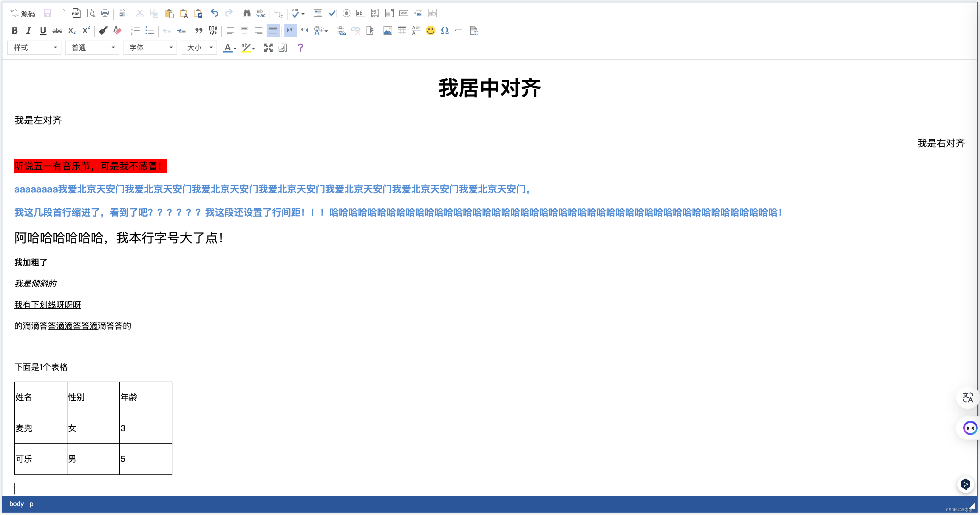
Task: Print the document
Action: coord(105,13)
